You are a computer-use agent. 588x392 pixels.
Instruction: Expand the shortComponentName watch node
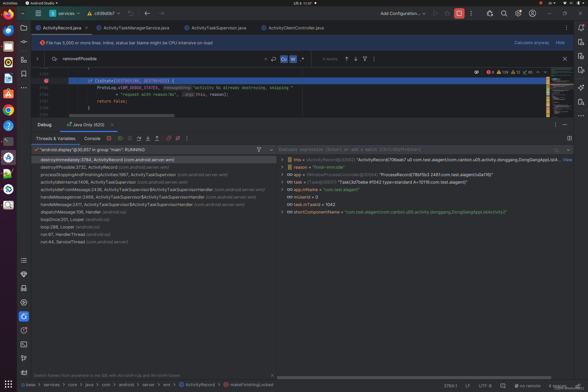point(282,212)
